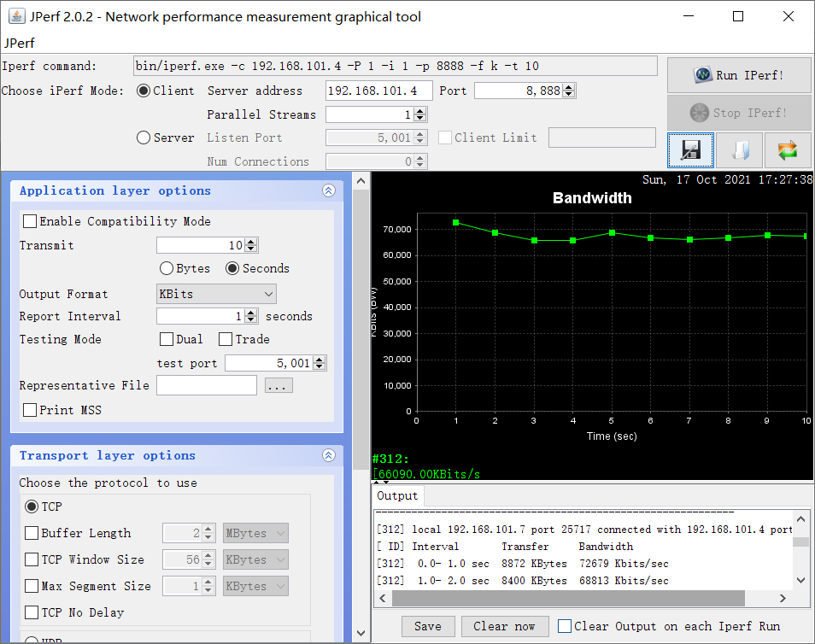Open Max Segment Size KBytes dropdown

click(255, 586)
